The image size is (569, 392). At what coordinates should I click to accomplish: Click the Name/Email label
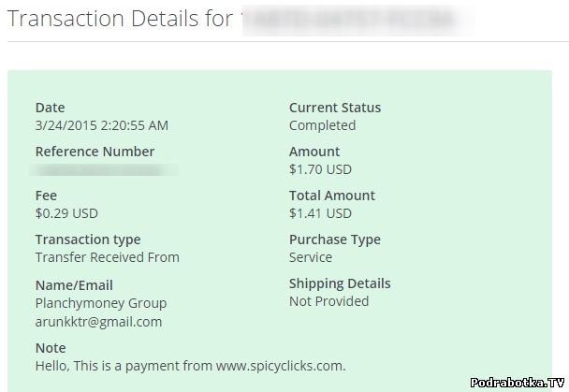[74, 284]
